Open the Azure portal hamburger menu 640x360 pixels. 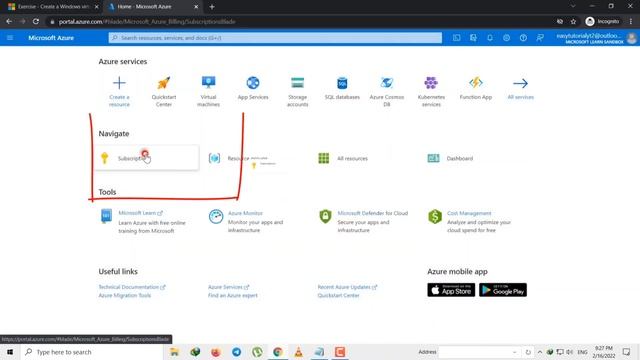coord(10,38)
